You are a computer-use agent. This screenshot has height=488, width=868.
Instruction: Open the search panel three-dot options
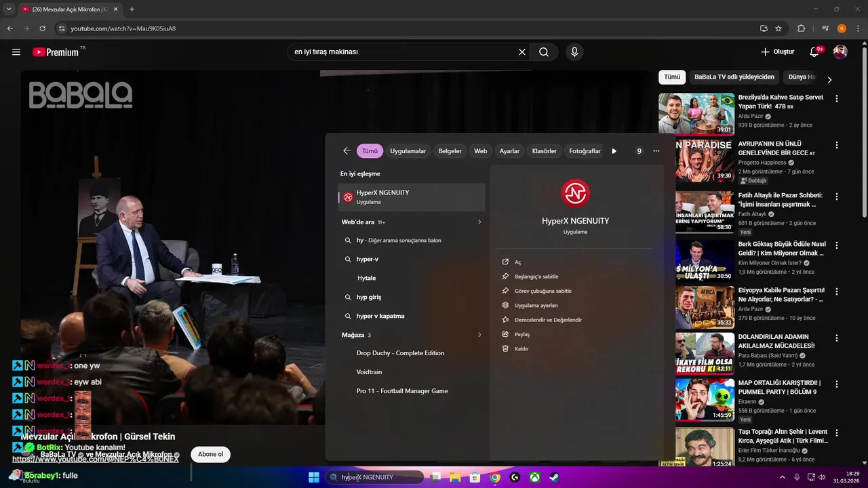656,151
